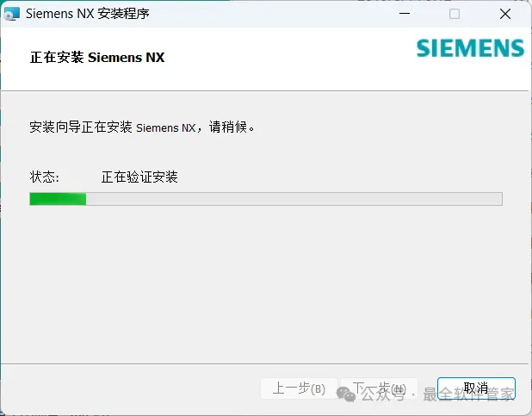
Task: Click the 正在验证安装 status text
Action: 139,177
